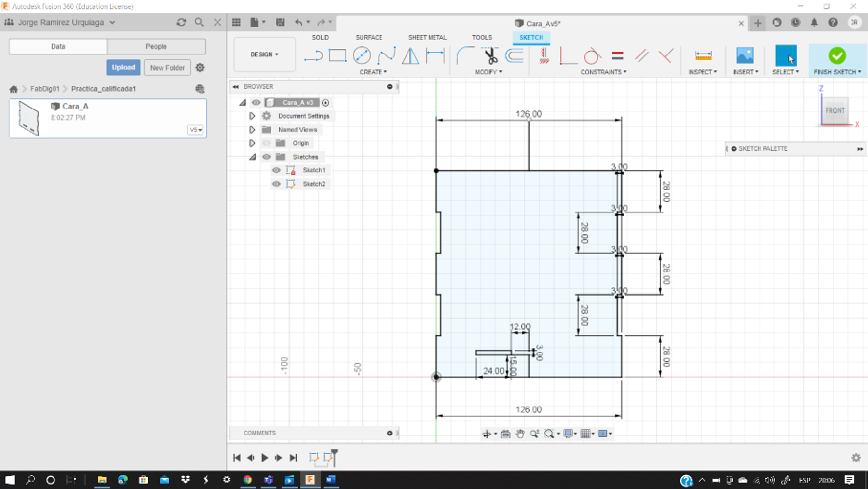This screenshot has height=489, width=868.
Task: Select the Circle sketch tool
Action: pyautogui.click(x=362, y=55)
